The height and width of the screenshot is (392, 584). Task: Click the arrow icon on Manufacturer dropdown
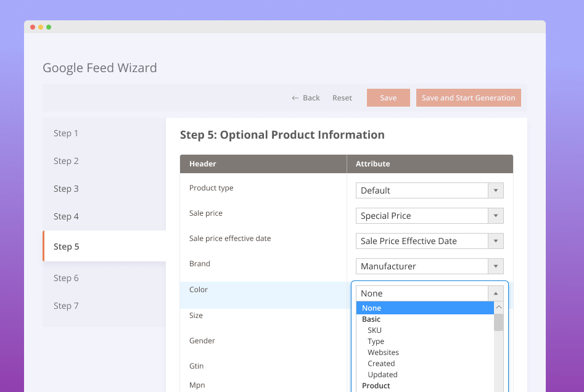point(495,266)
